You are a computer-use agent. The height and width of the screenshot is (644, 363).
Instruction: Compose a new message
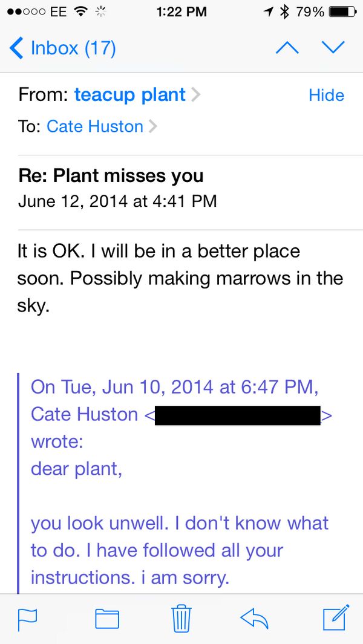[x=336, y=617]
